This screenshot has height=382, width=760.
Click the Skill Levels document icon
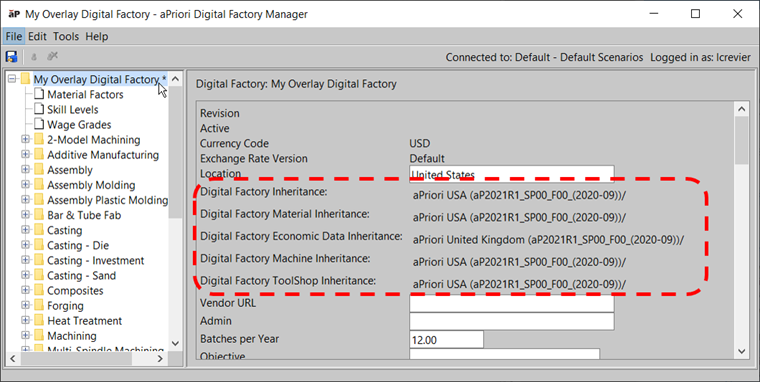(x=39, y=109)
